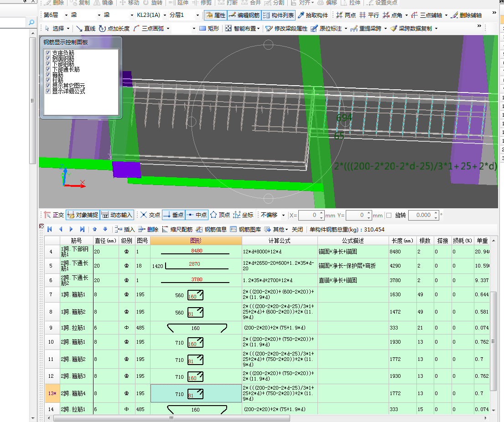Expand the 选择 tool dropdown arrow
Viewport: 504px width, 422px height.
coord(68,29)
